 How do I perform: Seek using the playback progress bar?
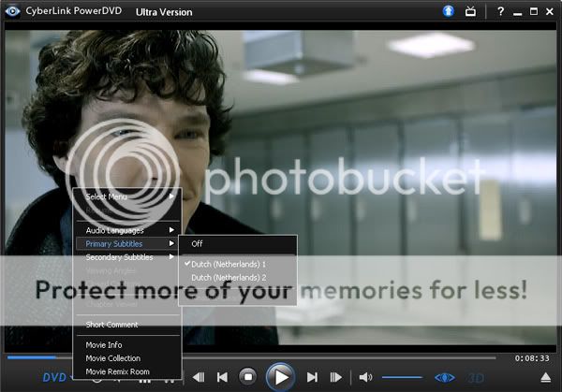point(251,357)
